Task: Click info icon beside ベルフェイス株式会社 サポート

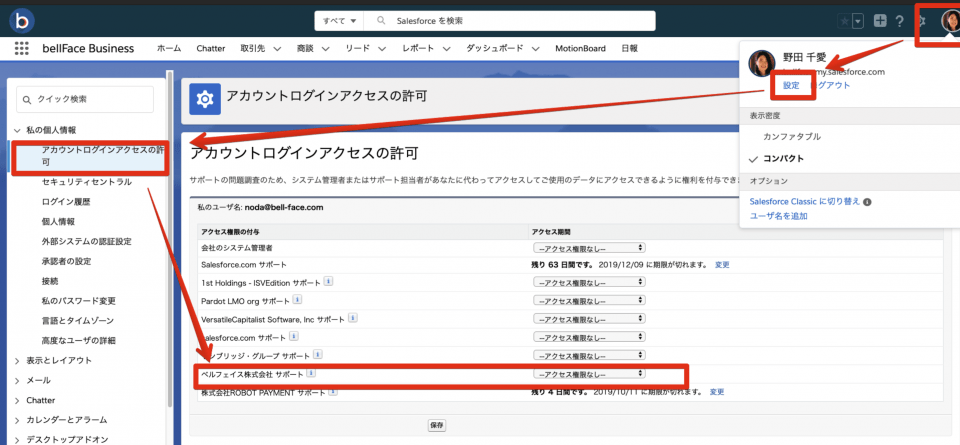Action: (x=310, y=373)
